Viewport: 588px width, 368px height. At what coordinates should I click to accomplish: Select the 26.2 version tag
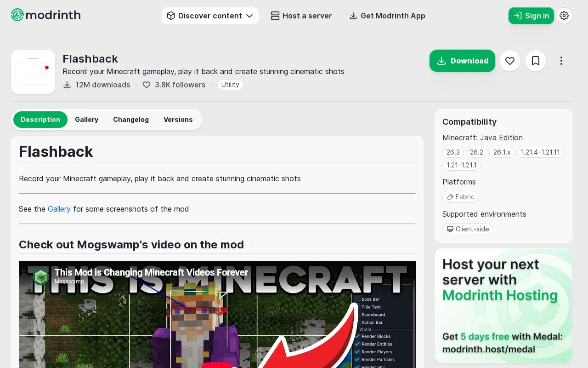477,152
